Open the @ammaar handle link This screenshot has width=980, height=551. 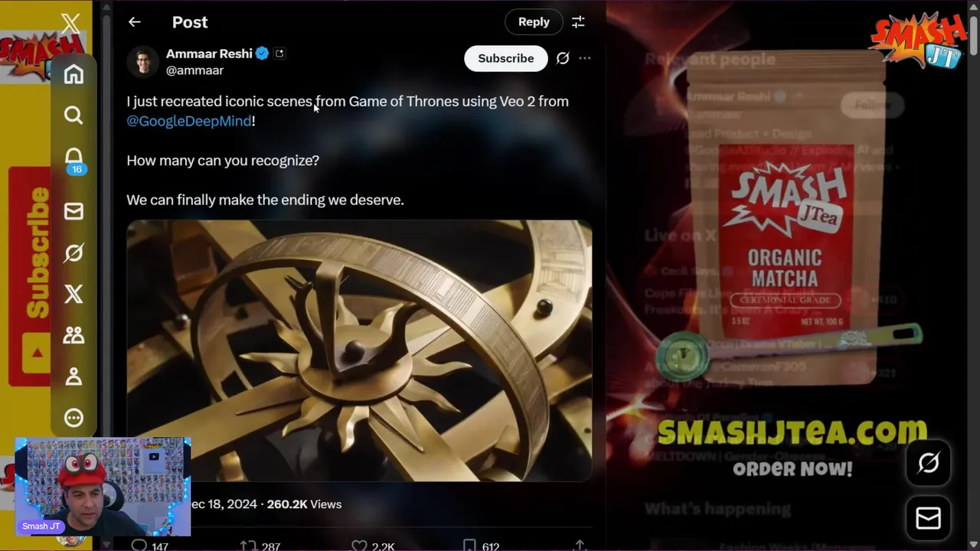coord(194,70)
